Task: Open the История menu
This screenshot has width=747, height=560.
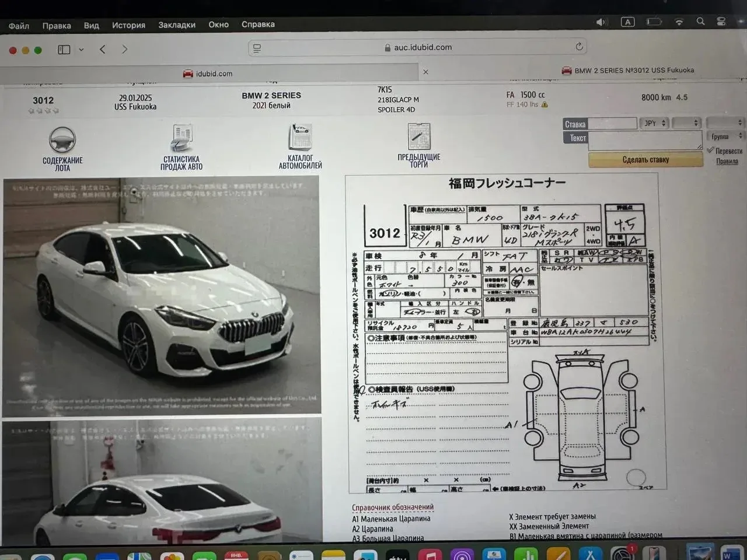Action: tap(128, 25)
